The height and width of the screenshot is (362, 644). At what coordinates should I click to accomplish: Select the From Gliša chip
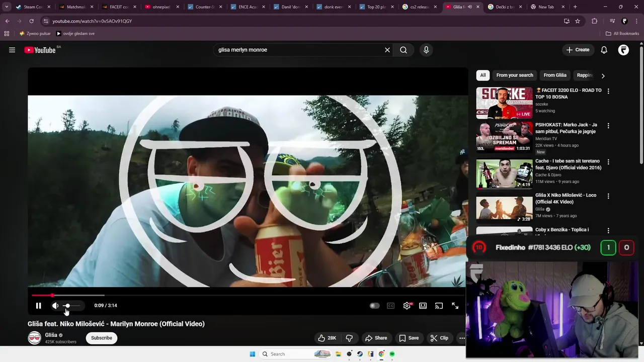tap(555, 75)
